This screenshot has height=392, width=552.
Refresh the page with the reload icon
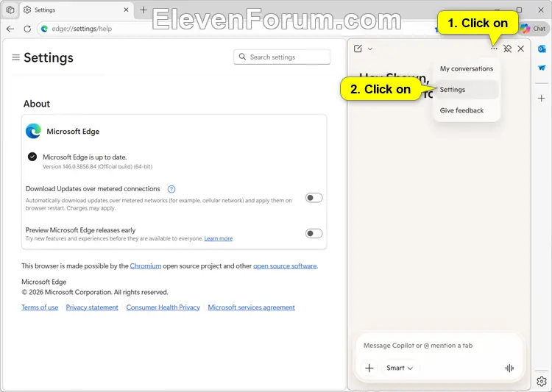[x=27, y=29]
